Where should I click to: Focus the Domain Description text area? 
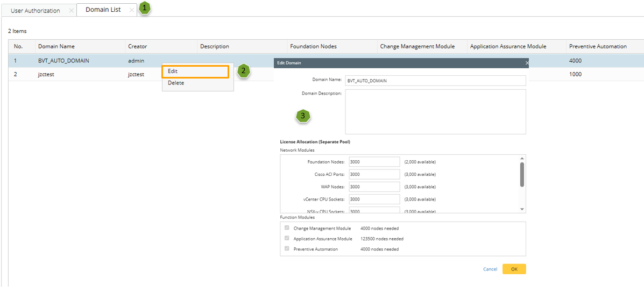(435, 111)
